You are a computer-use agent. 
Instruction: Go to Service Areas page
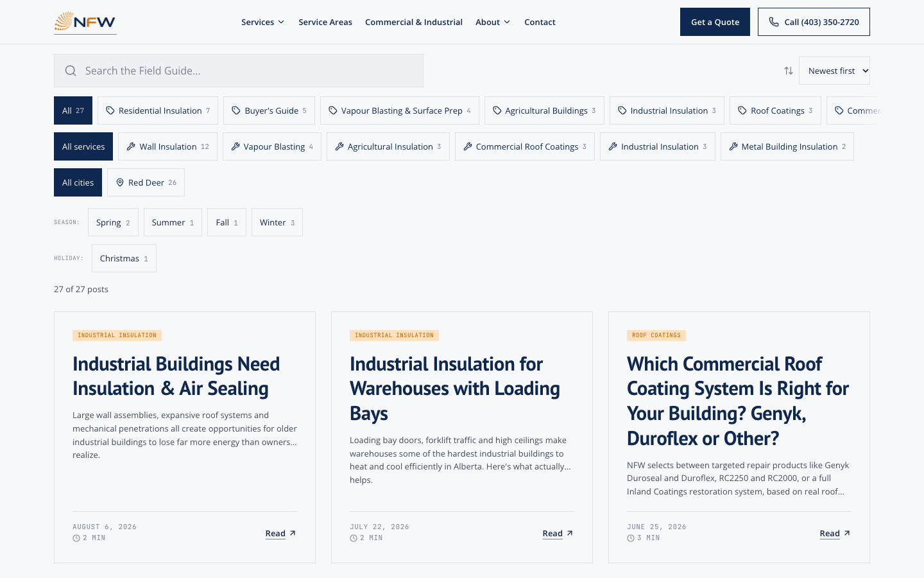pos(325,22)
